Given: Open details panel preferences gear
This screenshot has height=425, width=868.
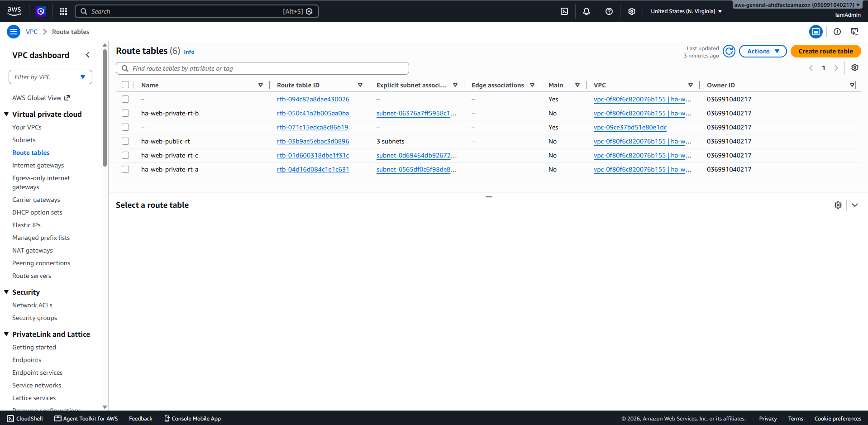Looking at the screenshot, I should 838,205.
